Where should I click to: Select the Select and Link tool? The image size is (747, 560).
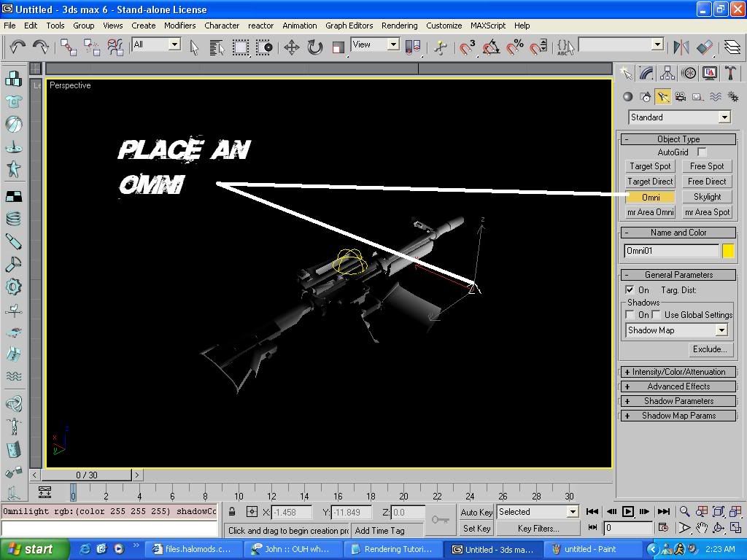click(x=68, y=47)
